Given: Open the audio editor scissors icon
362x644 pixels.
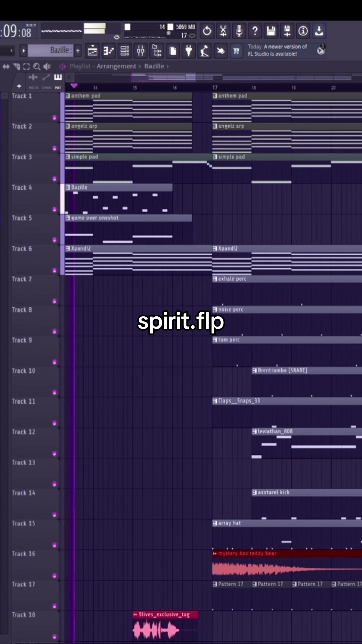Looking at the screenshot, I should (223, 31).
